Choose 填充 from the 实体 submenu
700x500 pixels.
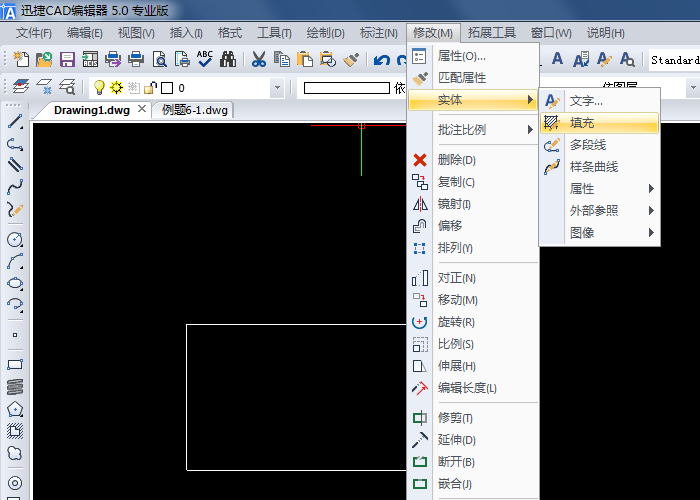pyautogui.click(x=599, y=123)
